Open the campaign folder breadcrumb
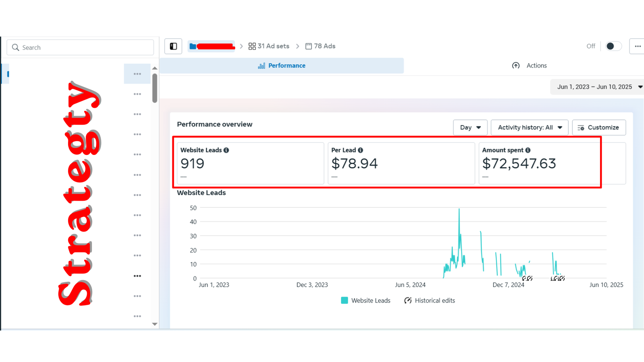This screenshot has height=362, width=644. click(211, 46)
